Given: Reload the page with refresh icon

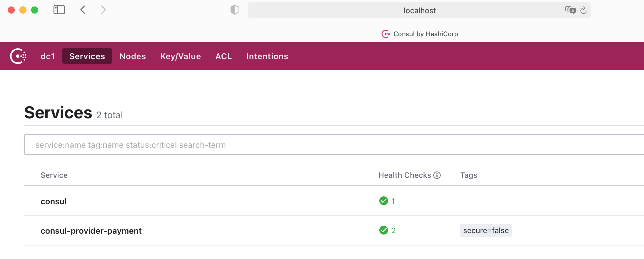Looking at the screenshot, I should click(583, 11).
